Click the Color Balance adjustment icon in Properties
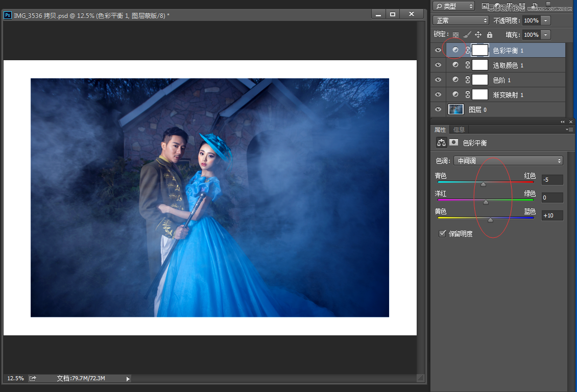The width and height of the screenshot is (577, 392). (441, 142)
